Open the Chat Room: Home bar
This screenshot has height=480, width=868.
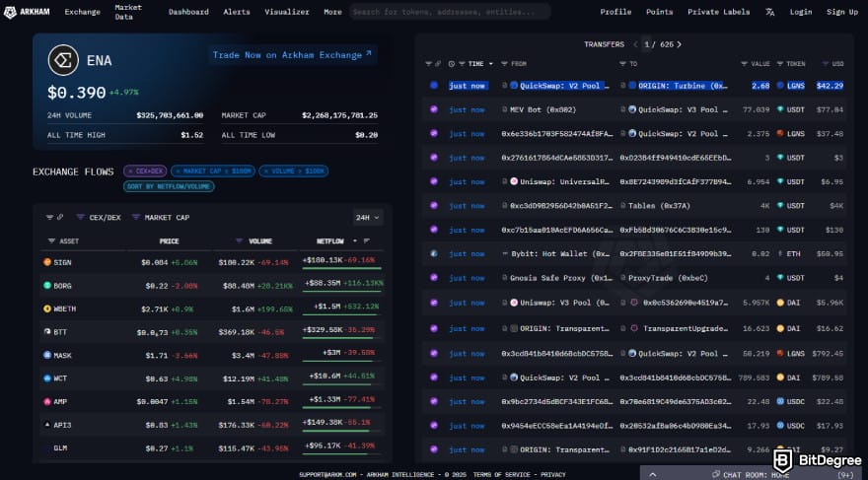click(752, 474)
